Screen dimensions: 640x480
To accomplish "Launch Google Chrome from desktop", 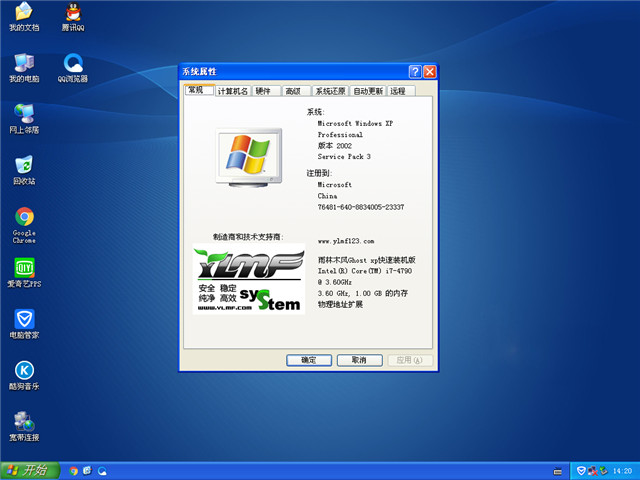I will pyautogui.click(x=24, y=225).
